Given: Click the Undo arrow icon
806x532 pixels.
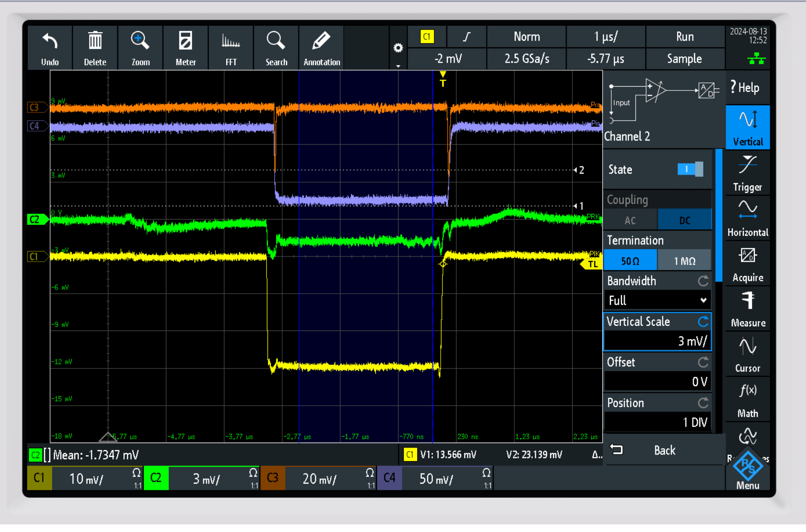Looking at the screenshot, I should (50, 42).
